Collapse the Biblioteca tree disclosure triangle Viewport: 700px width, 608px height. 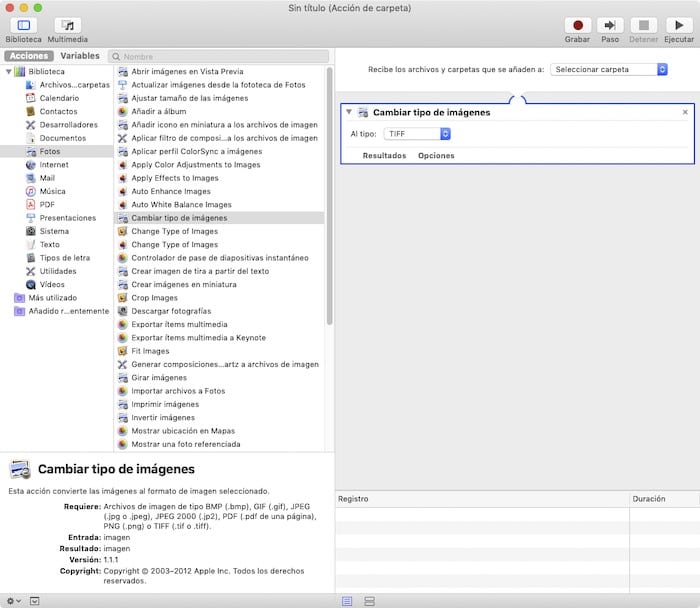[9, 72]
